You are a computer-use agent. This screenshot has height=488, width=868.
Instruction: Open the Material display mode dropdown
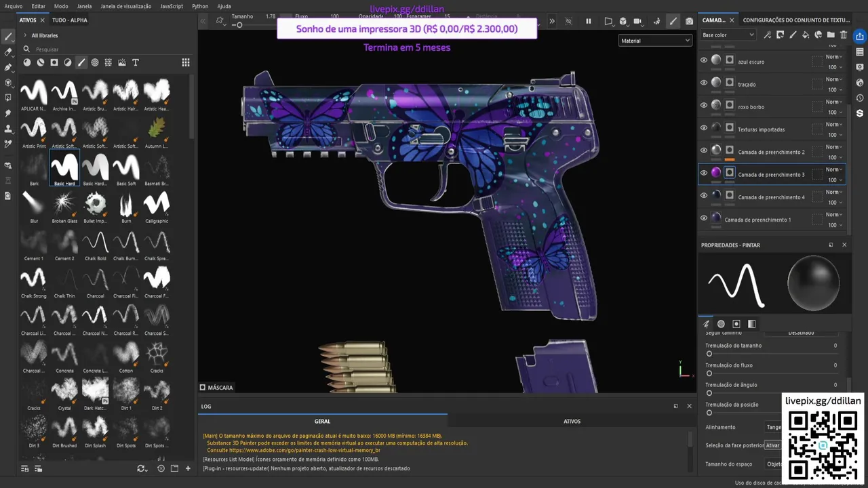pyautogui.click(x=655, y=41)
